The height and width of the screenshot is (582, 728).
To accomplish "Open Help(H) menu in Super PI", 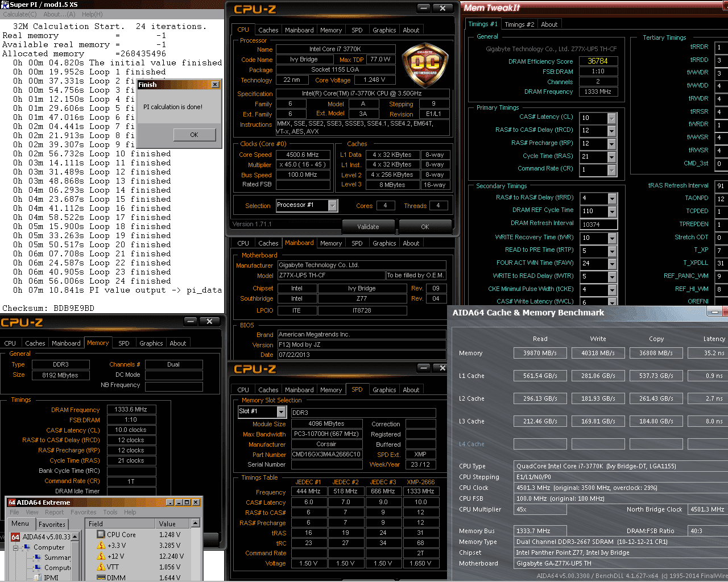I will point(92,14).
